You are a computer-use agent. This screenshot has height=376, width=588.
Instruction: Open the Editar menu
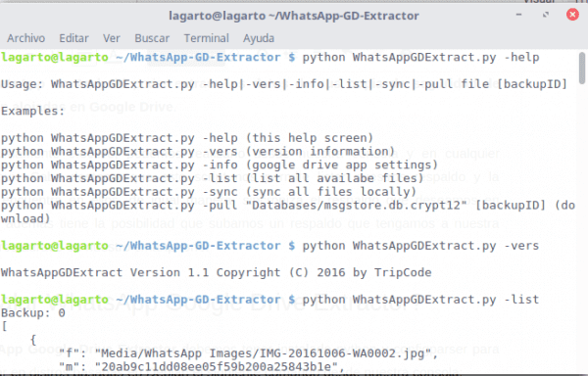click(x=73, y=38)
